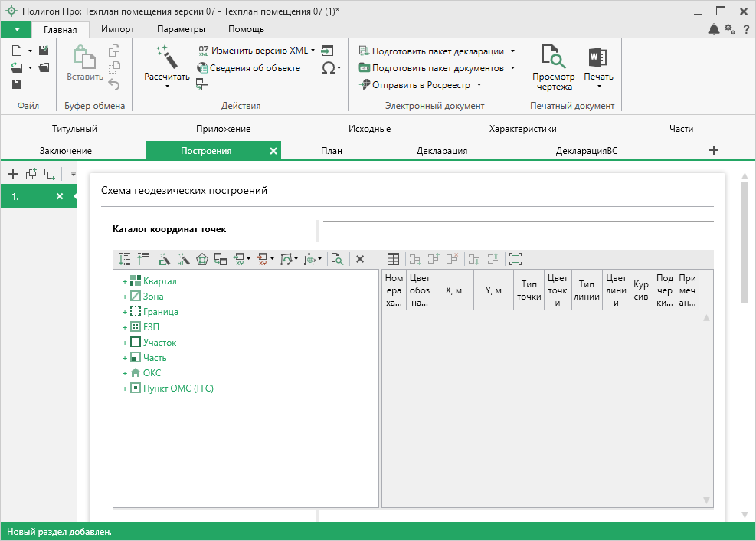Click the Рассчитать magic wand icon
This screenshot has height=541, width=756.
(x=166, y=57)
